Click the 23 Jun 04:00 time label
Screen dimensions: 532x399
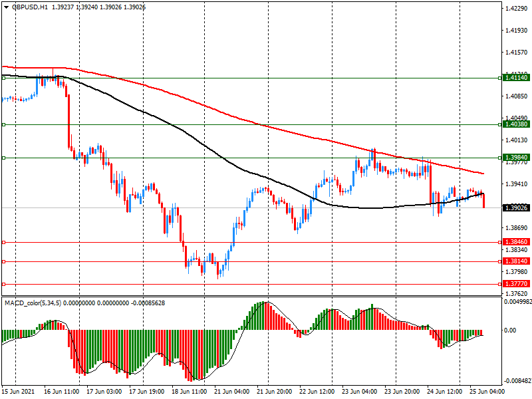pos(360,392)
